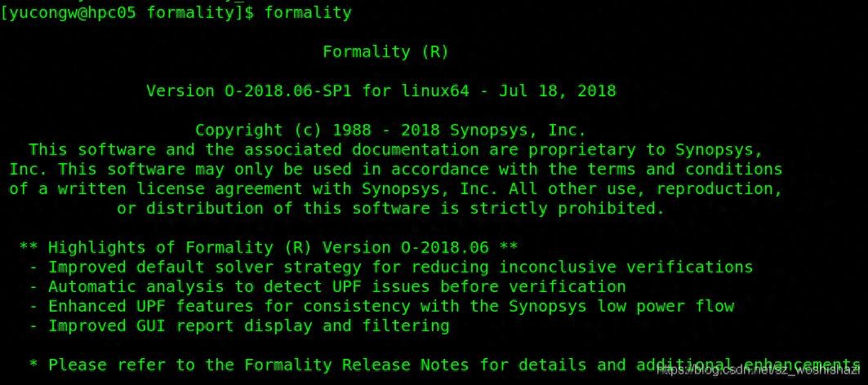This screenshot has height=385, width=868.
Task: Click the line starting "of a written license agreement"
Action: 396,189
